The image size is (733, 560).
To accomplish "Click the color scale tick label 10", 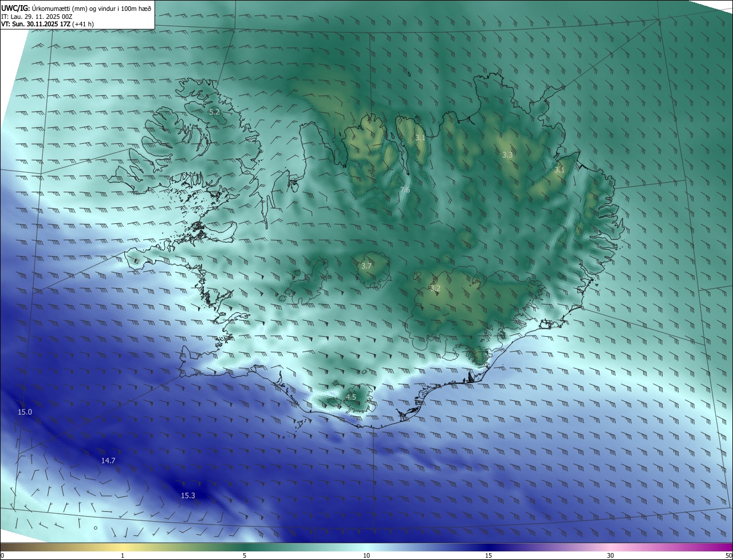I will click(366, 555).
